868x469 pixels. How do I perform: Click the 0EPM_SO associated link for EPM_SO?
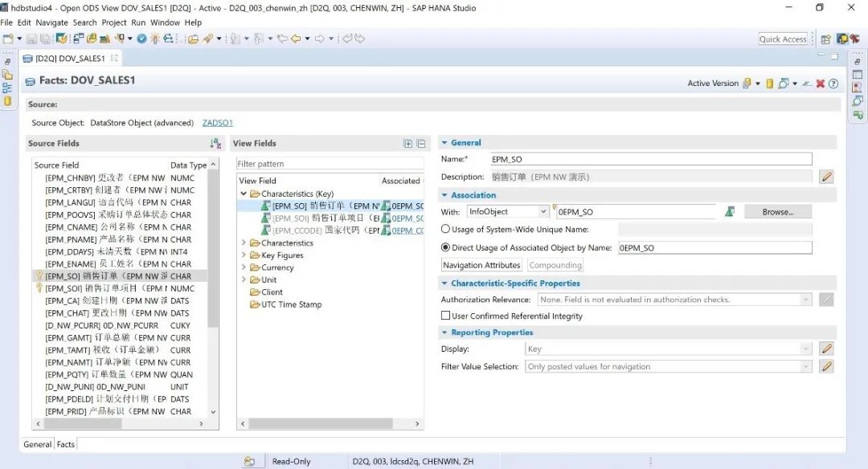[407, 206]
